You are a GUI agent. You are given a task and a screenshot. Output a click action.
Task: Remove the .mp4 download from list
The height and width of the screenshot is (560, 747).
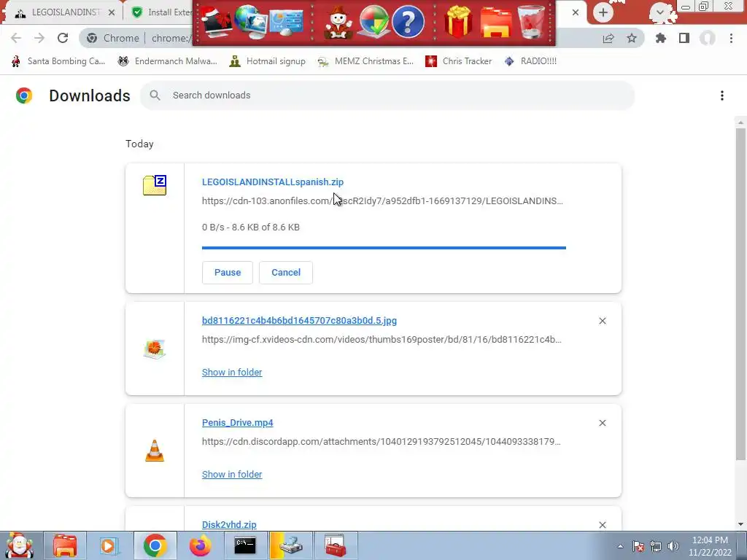coord(603,423)
